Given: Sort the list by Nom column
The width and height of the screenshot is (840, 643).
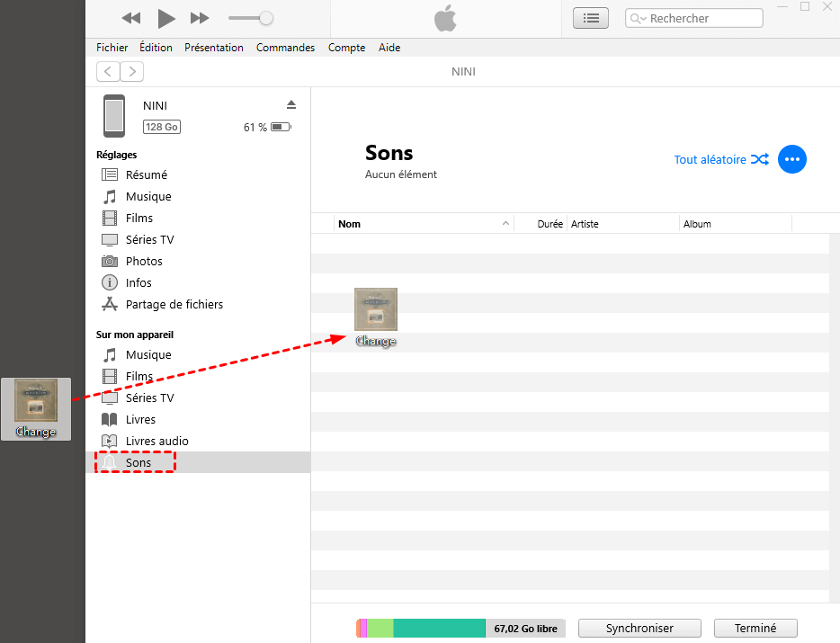Looking at the screenshot, I should [349, 224].
